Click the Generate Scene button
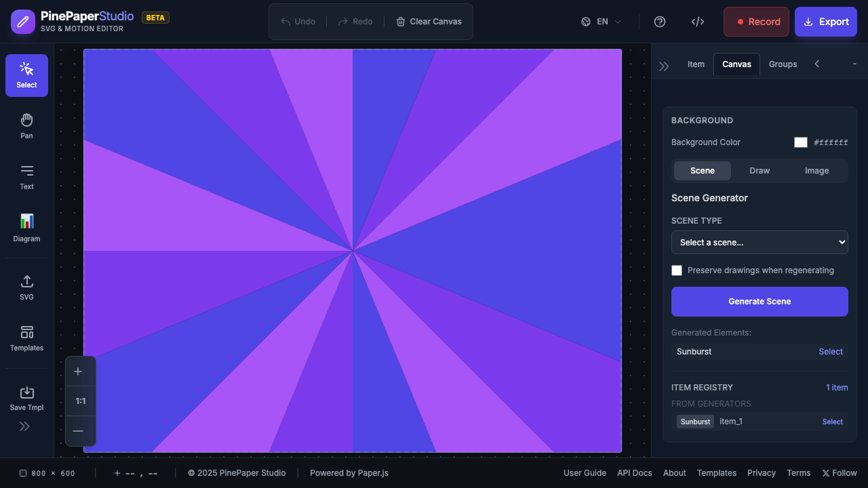This screenshot has width=868, height=488. pos(759,301)
